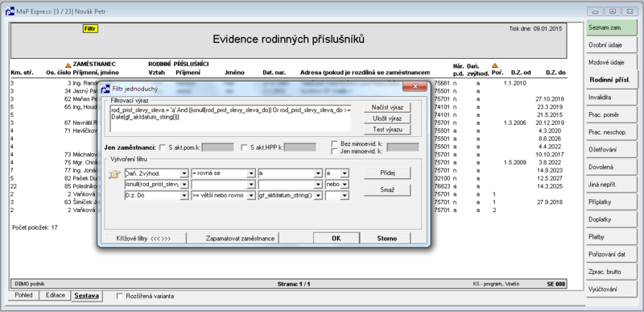The image size is (644, 312).
Task: Click the Uložit výraz button
Action: 387,119
